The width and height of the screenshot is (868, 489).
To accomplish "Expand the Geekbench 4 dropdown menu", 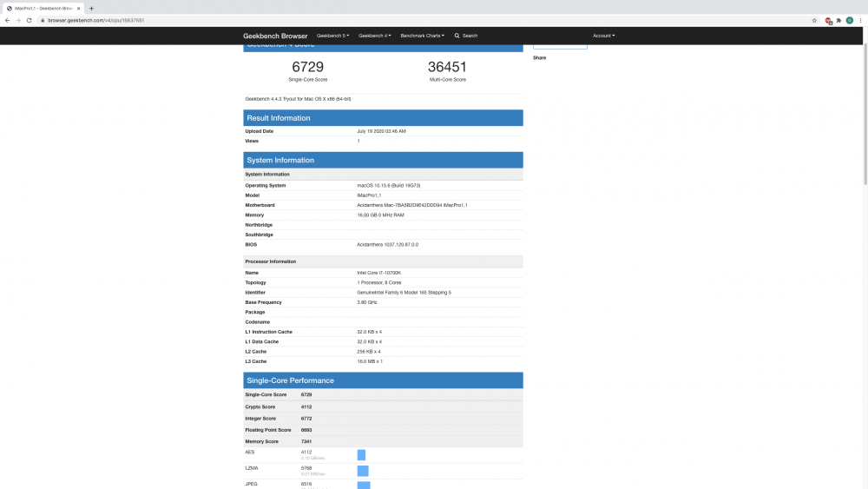I will [375, 36].
